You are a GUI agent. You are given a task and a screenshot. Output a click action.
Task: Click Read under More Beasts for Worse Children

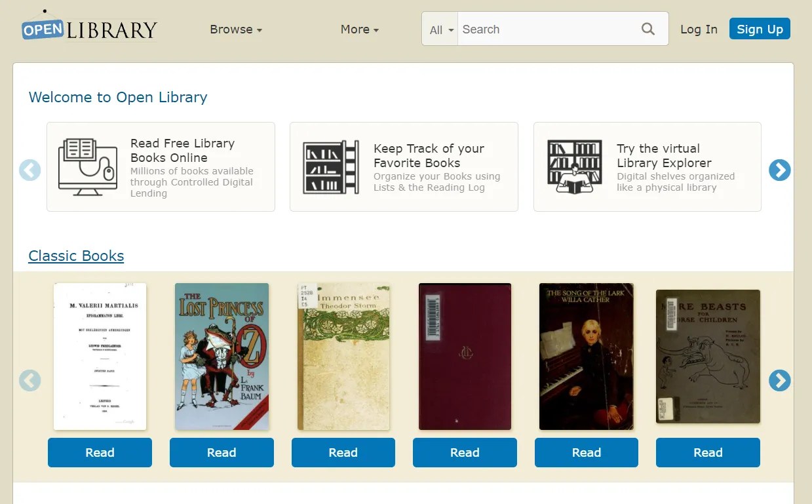coord(708,453)
